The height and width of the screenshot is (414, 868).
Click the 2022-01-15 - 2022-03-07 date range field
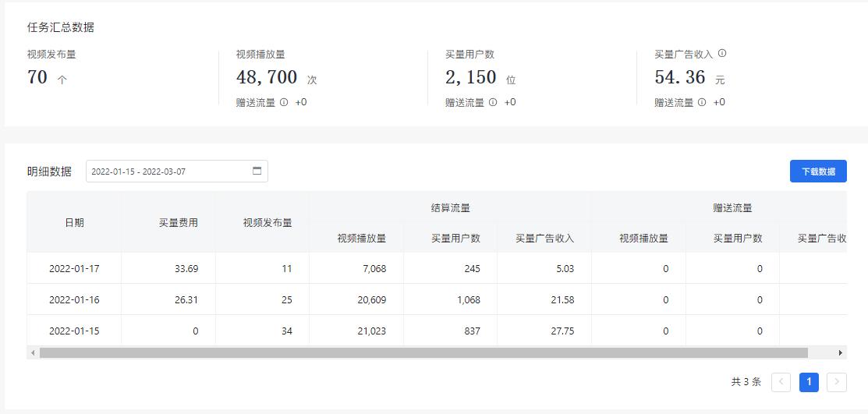168,172
